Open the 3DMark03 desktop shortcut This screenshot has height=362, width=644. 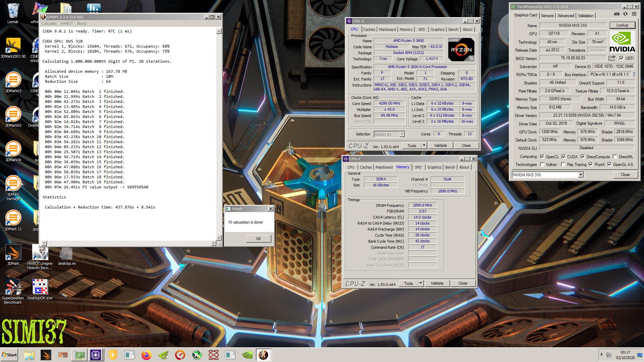tap(13, 82)
